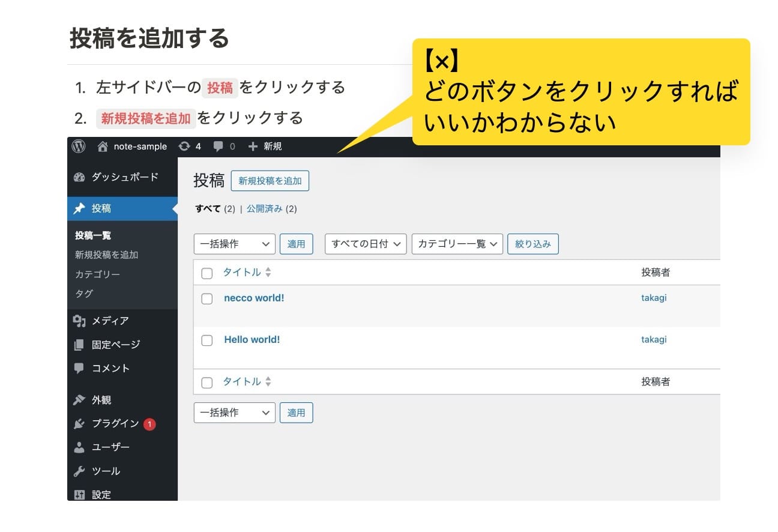Image resolution: width=778 pixels, height=532 pixels.
Task: Click 新規投稿を追加 button beside 投稿 heading
Action: (x=270, y=181)
